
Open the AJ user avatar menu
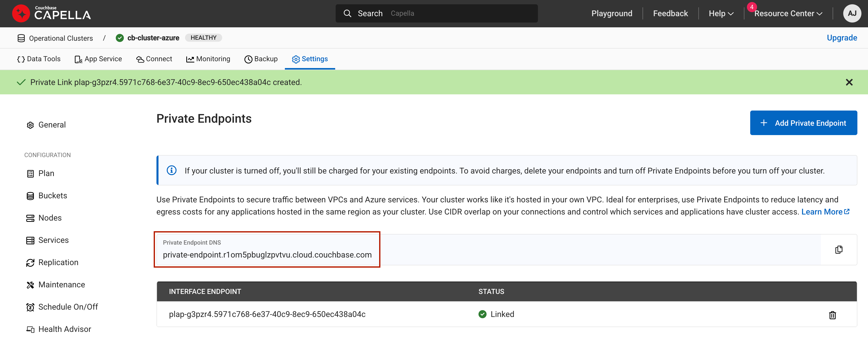(x=852, y=13)
